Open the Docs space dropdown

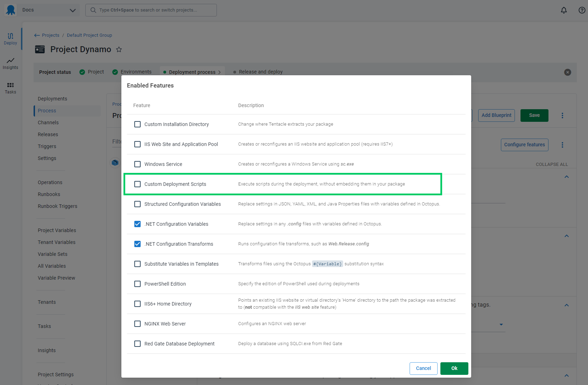pos(49,10)
